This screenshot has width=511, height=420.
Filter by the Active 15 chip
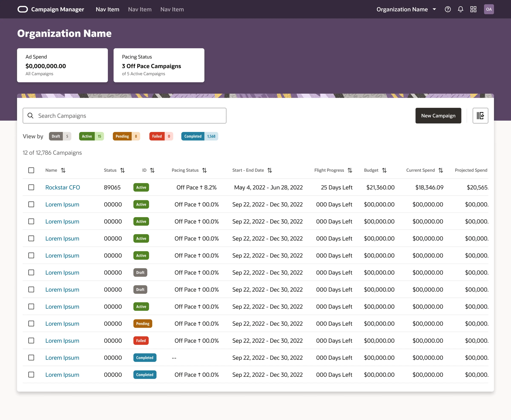(x=92, y=136)
